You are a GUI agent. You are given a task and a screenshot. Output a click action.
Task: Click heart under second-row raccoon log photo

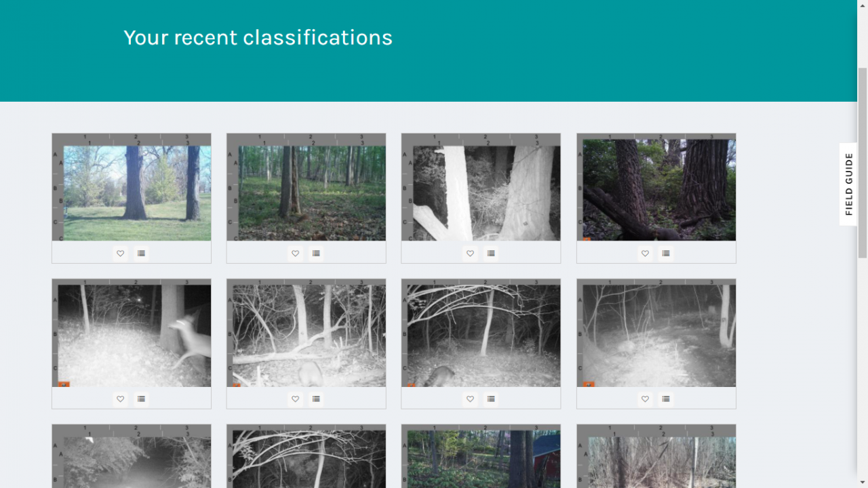tap(295, 399)
